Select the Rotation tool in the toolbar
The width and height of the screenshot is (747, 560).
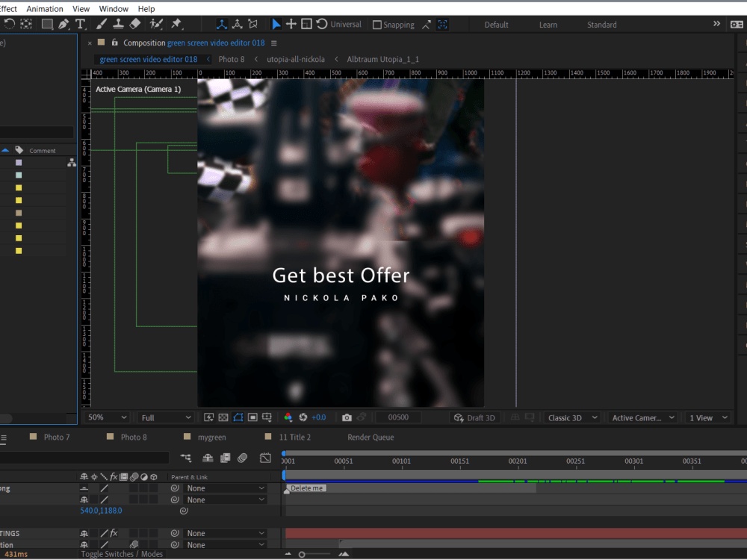point(10,24)
